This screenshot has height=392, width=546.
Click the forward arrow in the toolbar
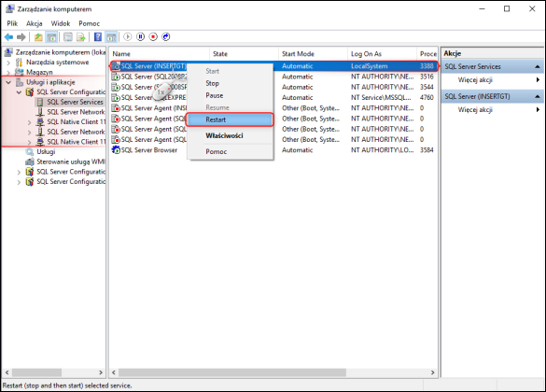tap(21, 37)
